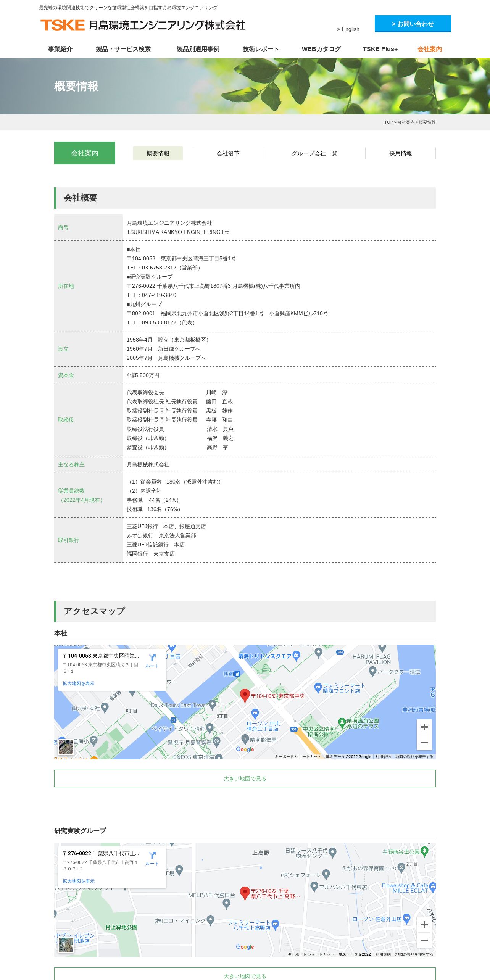The width and height of the screenshot is (490, 980).
Task: Open the 製品別適用事例 menu
Action: coord(198,49)
